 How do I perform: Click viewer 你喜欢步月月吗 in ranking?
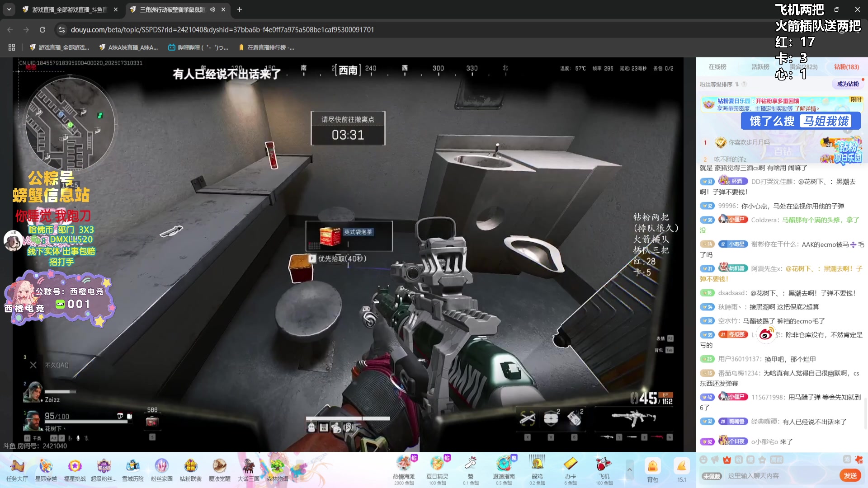coord(749,142)
